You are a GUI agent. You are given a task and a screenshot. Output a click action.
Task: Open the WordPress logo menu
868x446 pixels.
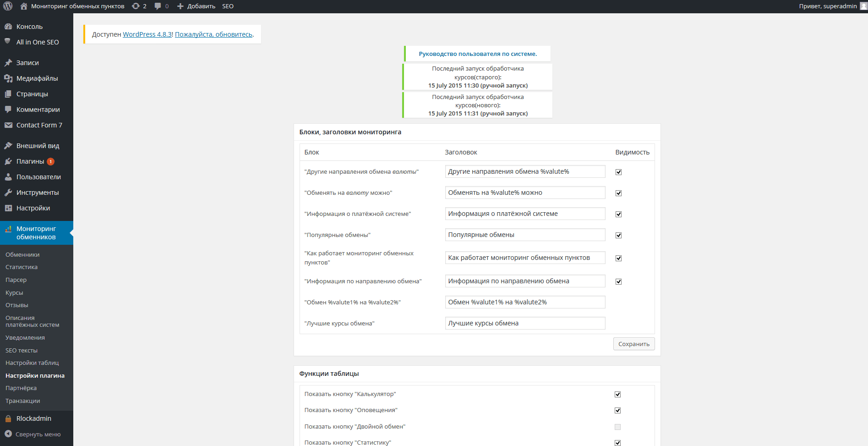pos(8,6)
